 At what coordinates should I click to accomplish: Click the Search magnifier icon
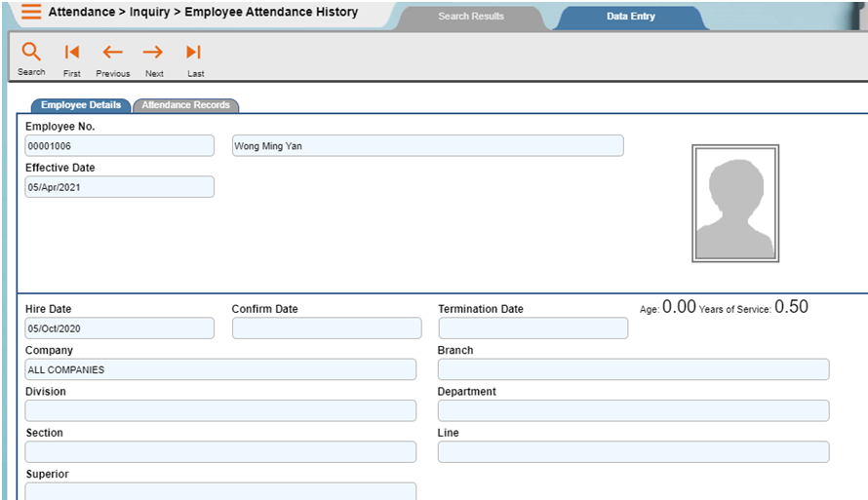(x=31, y=53)
